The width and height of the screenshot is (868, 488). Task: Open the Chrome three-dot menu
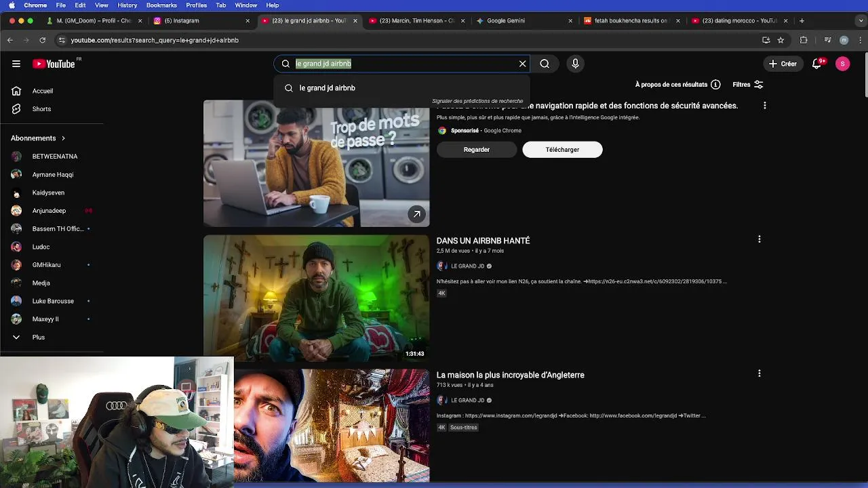click(x=861, y=40)
